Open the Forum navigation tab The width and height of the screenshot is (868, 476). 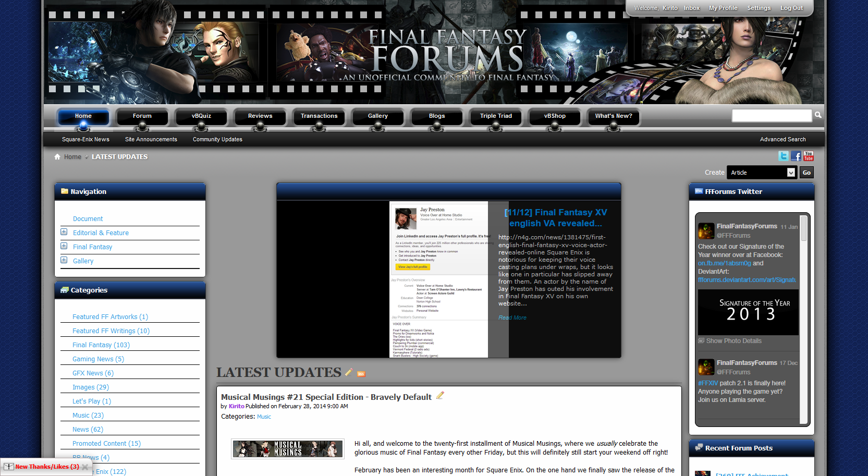point(142,116)
